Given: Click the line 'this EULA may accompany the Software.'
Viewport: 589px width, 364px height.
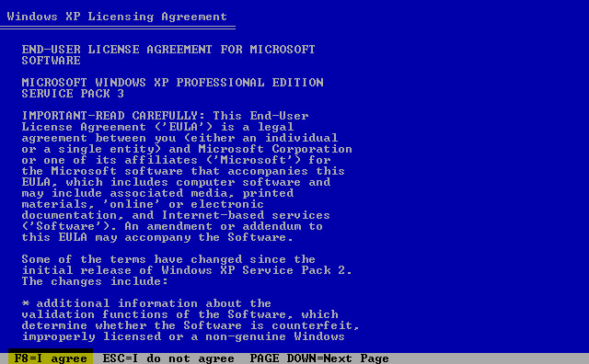Looking at the screenshot, I should pos(157,237).
